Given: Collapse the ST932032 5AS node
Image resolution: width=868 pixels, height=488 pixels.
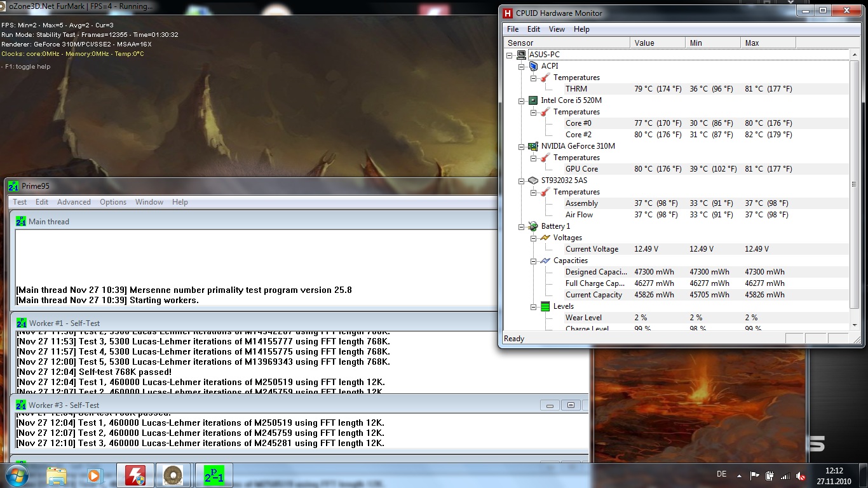Looking at the screenshot, I should tap(521, 180).
